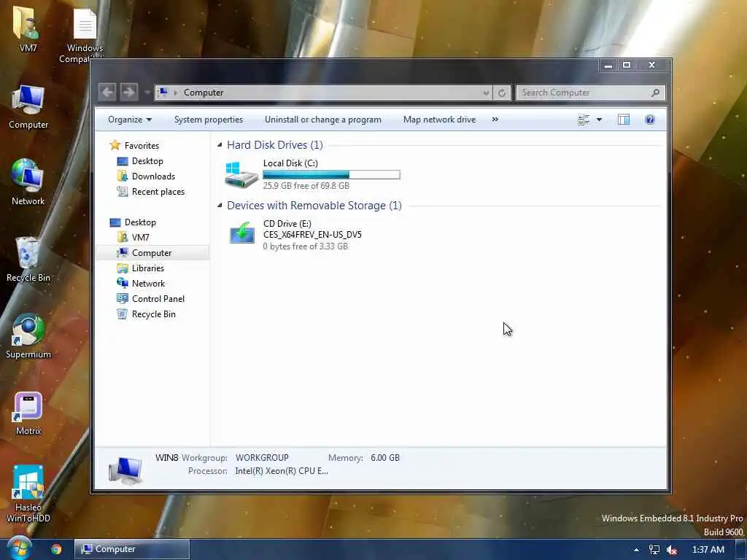Go forward with the Forward arrow button
The height and width of the screenshot is (560, 747).
(128, 92)
